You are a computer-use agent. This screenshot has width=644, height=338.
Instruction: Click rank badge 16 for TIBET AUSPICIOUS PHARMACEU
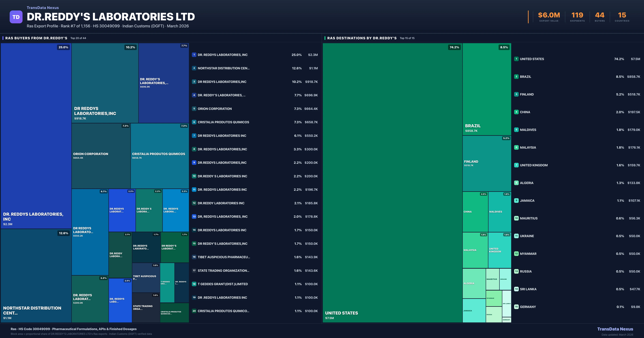(x=194, y=257)
